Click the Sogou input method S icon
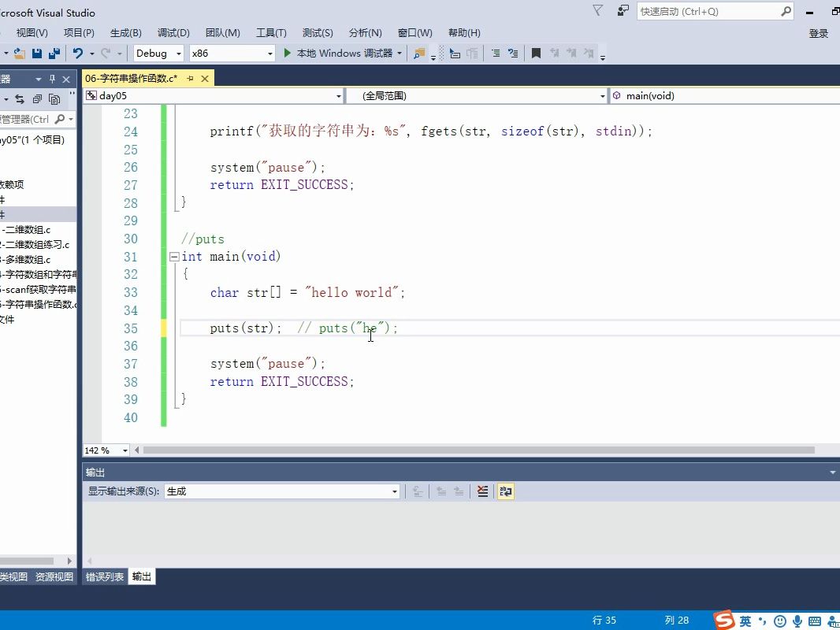The height and width of the screenshot is (630, 840). (724, 620)
